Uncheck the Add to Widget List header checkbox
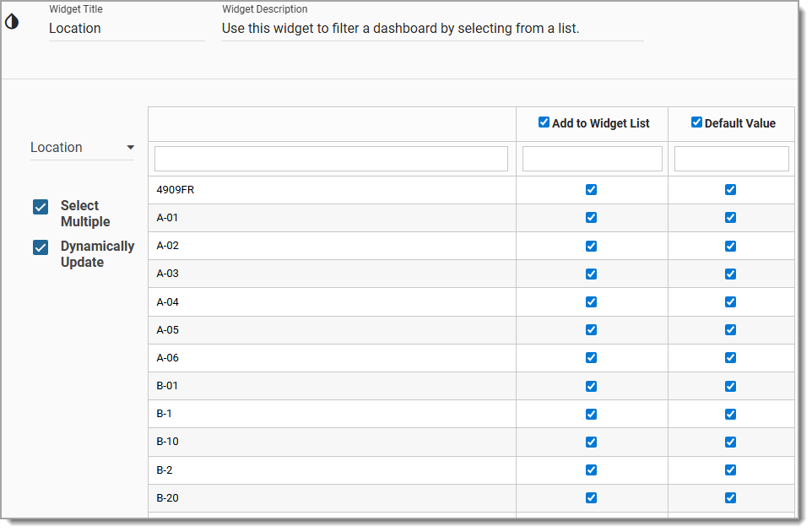The image size is (812, 532). coord(544,121)
